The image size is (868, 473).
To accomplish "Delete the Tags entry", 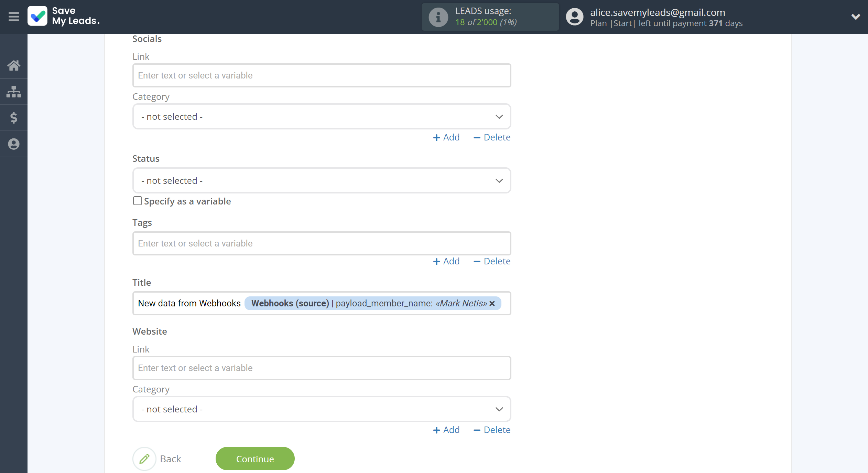I will click(492, 261).
